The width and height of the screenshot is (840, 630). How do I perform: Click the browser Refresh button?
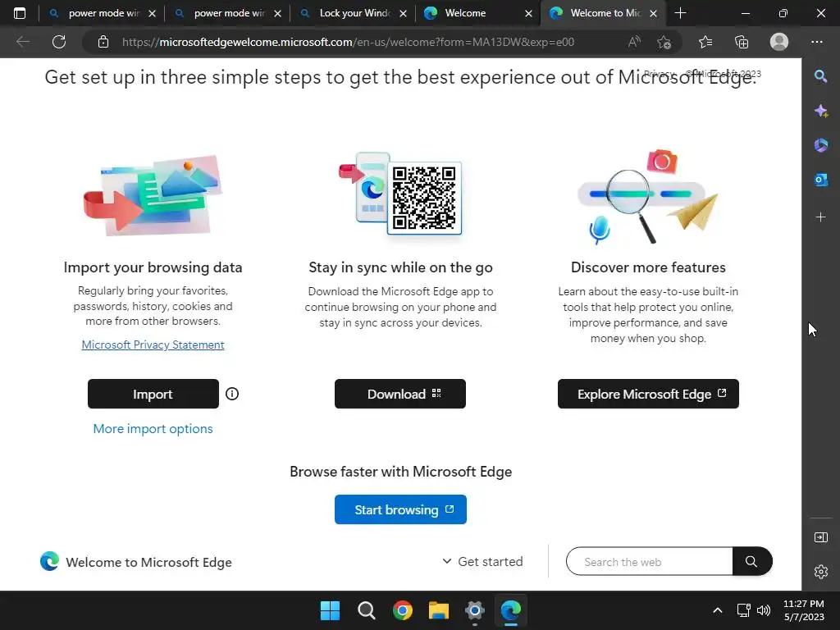click(x=59, y=42)
